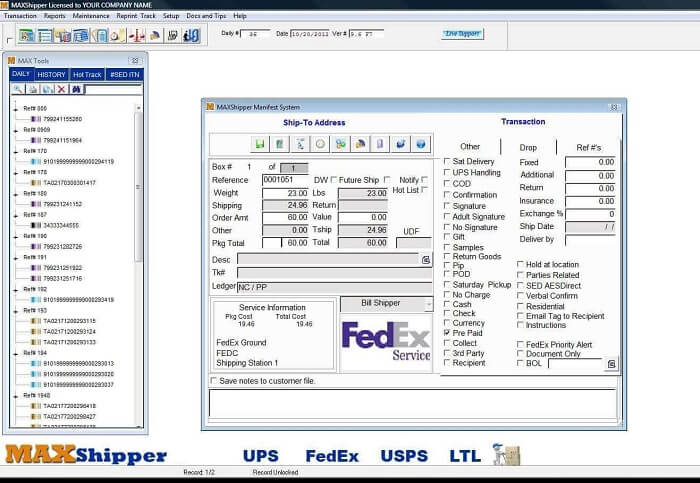Open the Drop tab in Transaction
This screenshot has height=483, width=700.
tap(528, 147)
